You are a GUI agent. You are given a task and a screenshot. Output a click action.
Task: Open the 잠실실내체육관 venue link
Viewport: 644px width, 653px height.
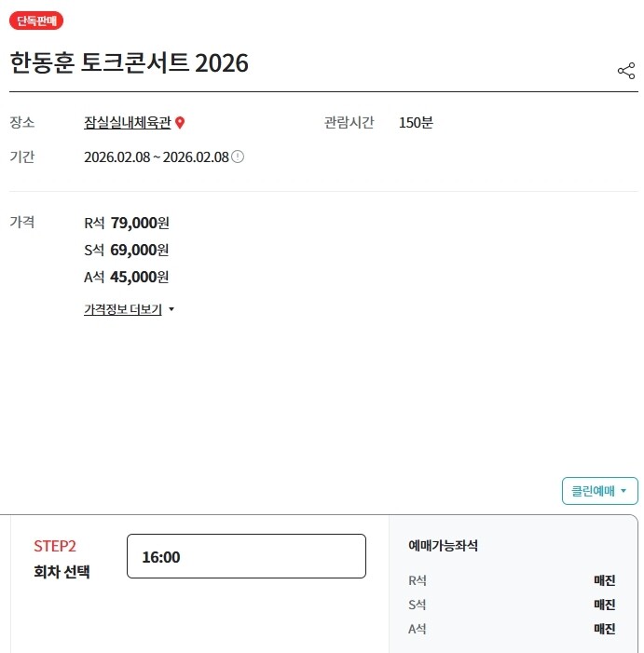128,123
